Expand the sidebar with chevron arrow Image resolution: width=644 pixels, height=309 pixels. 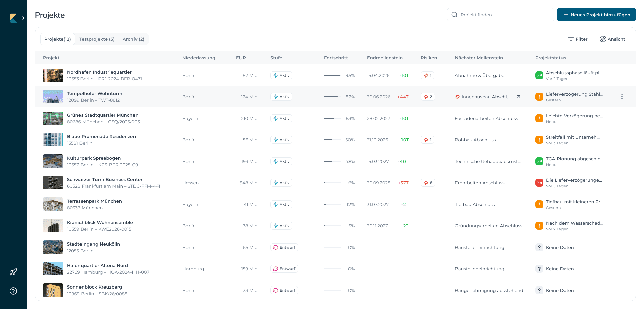[23, 18]
